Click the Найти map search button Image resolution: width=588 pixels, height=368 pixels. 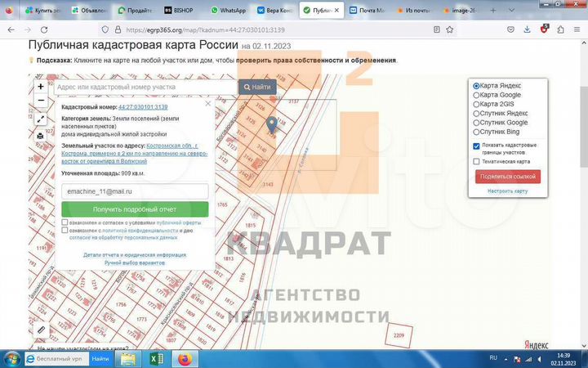click(257, 88)
